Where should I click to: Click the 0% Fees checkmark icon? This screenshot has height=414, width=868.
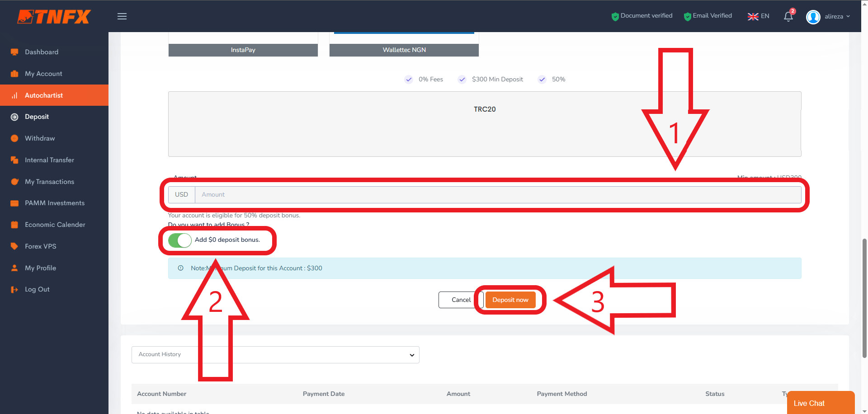409,80
